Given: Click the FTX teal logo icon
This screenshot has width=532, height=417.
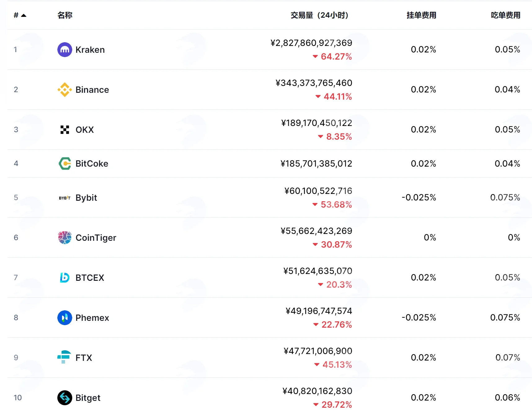Looking at the screenshot, I should [64, 357].
